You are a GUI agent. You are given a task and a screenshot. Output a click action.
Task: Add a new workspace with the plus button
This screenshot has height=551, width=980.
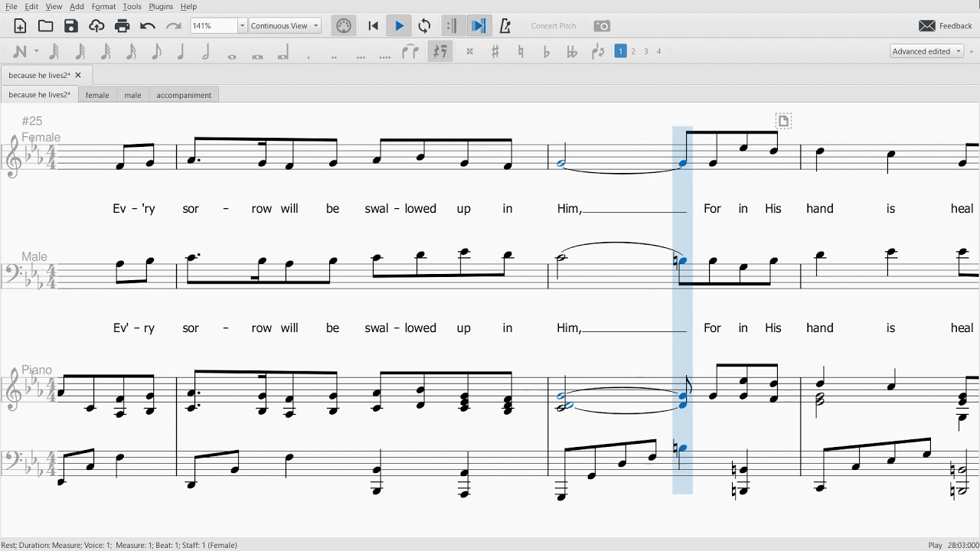pyautogui.click(x=972, y=51)
